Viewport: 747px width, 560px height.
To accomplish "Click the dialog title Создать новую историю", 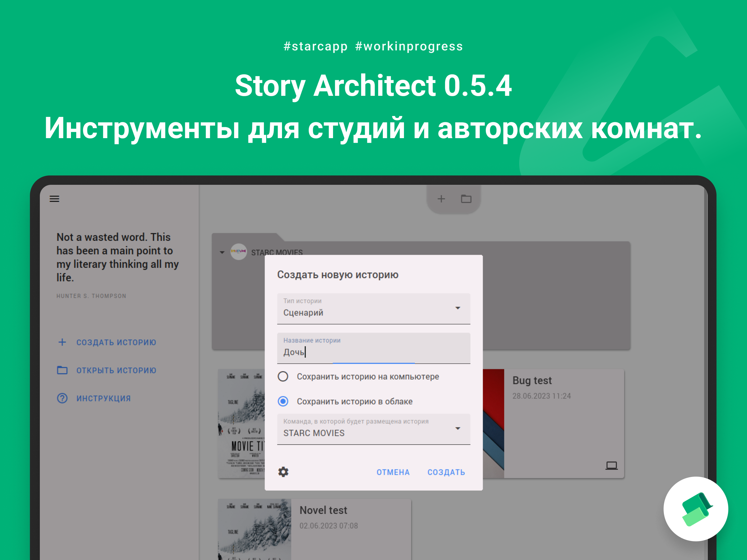I will pos(338,275).
